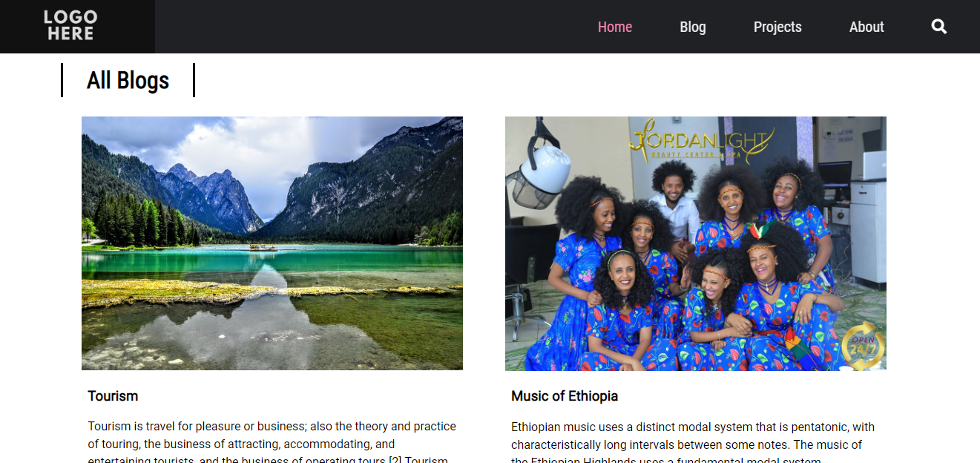Click the floating raft on the lake
The width and height of the screenshot is (980, 463).
pyautogui.click(x=263, y=247)
